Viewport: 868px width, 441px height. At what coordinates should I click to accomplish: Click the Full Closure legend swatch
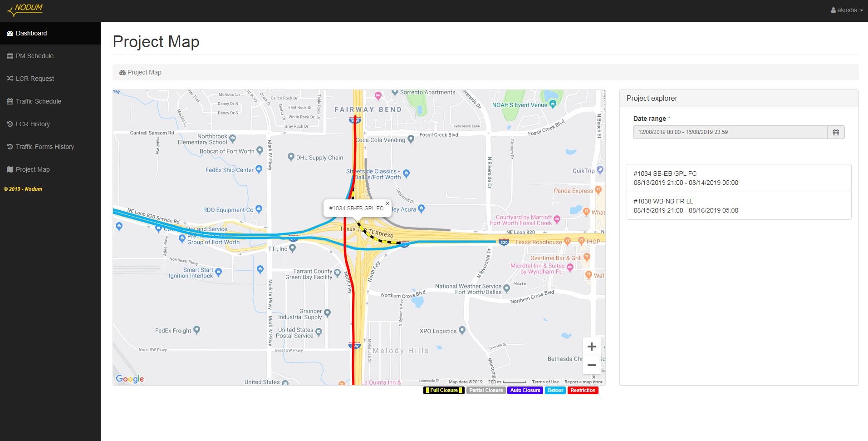[444, 390]
